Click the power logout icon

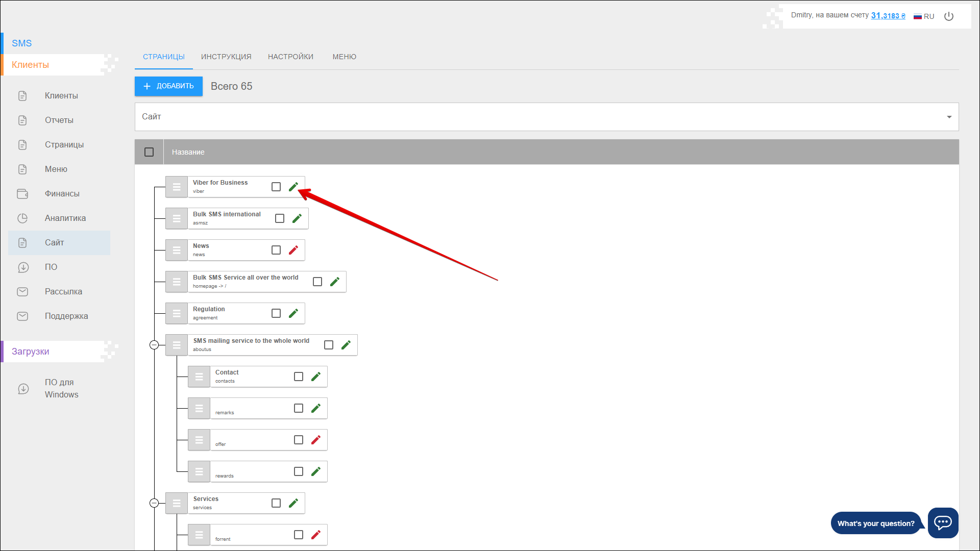pos(949,16)
